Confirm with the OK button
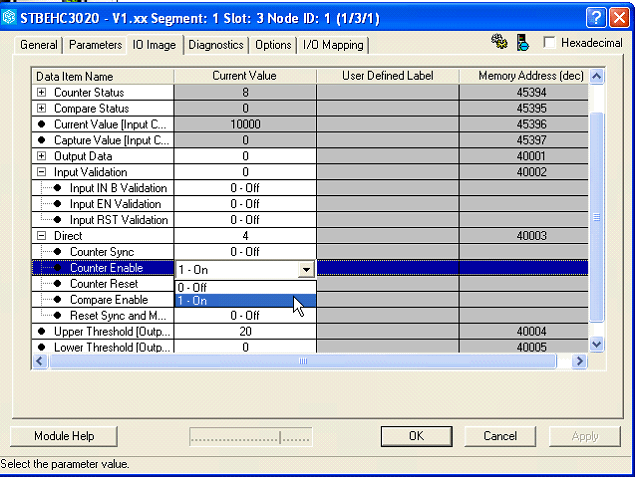The height and width of the screenshot is (478, 637). pos(416,436)
